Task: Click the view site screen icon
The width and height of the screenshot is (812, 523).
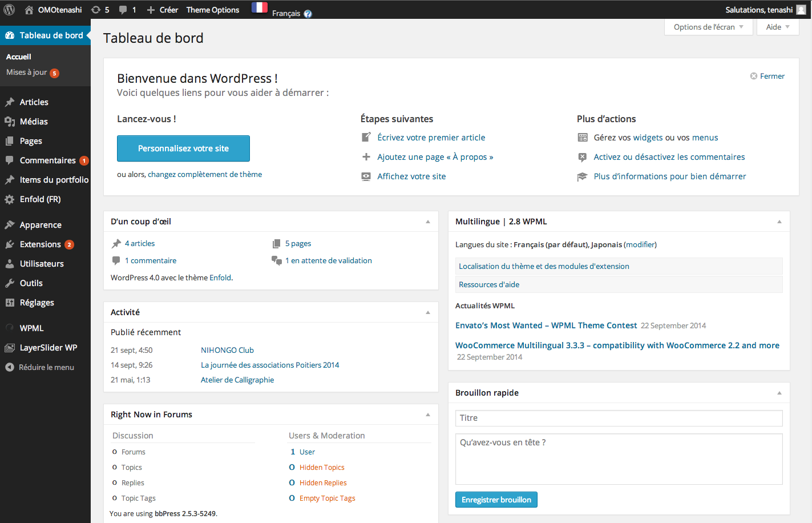Action: 366,176
